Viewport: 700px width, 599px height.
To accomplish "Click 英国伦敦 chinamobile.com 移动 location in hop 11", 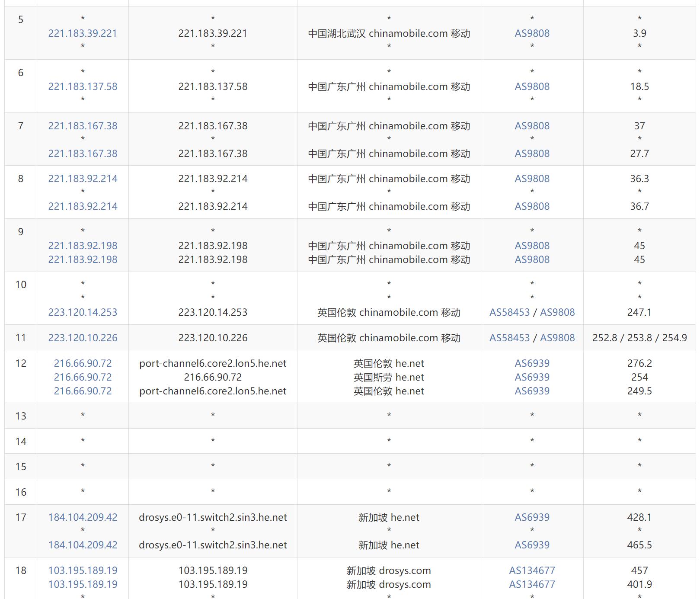I will click(389, 338).
